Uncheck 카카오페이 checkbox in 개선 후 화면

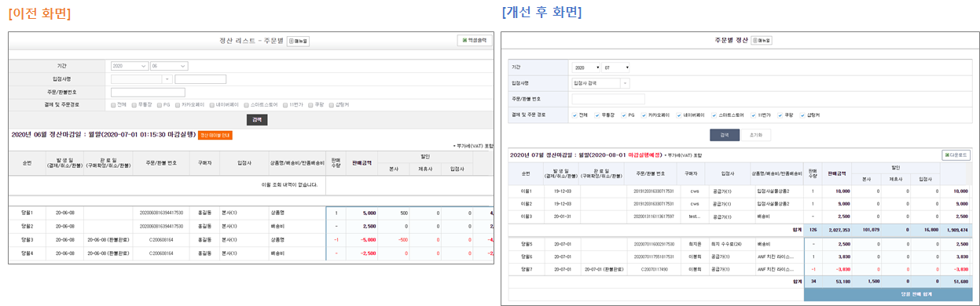point(644,115)
